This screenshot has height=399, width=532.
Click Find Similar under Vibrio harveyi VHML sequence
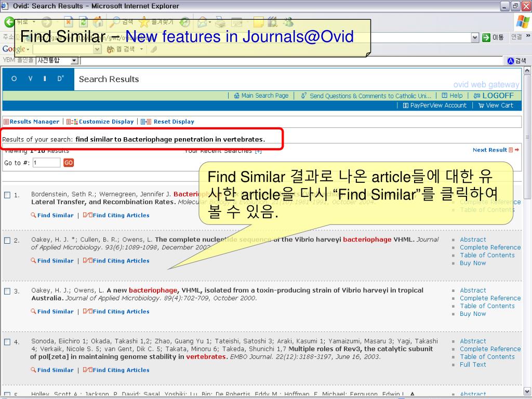[x=52, y=261]
